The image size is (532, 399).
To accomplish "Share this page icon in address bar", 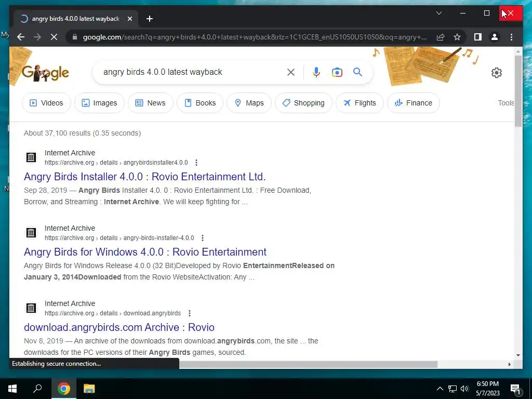I will (441, 37).
